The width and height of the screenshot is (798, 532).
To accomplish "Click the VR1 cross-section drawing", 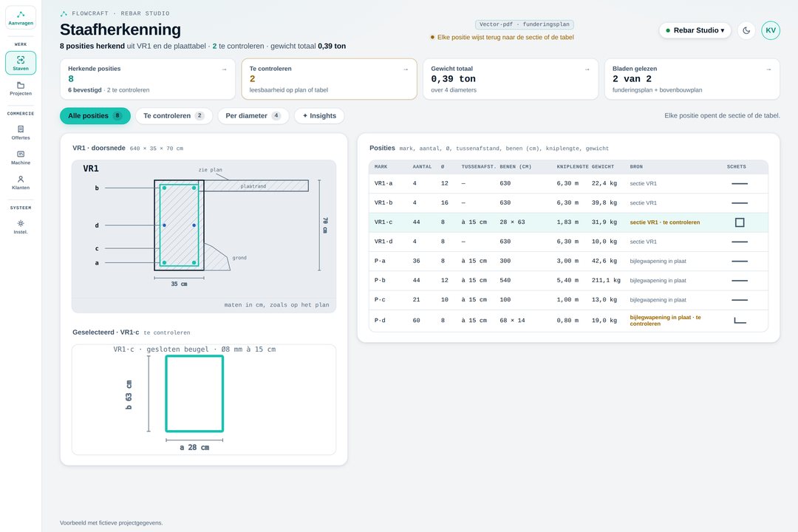I will point(204,236).
